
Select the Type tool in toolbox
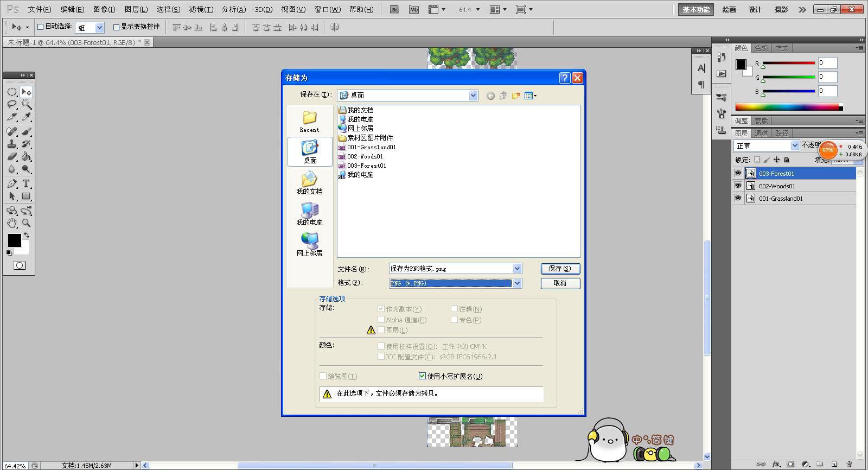(26, 183)
